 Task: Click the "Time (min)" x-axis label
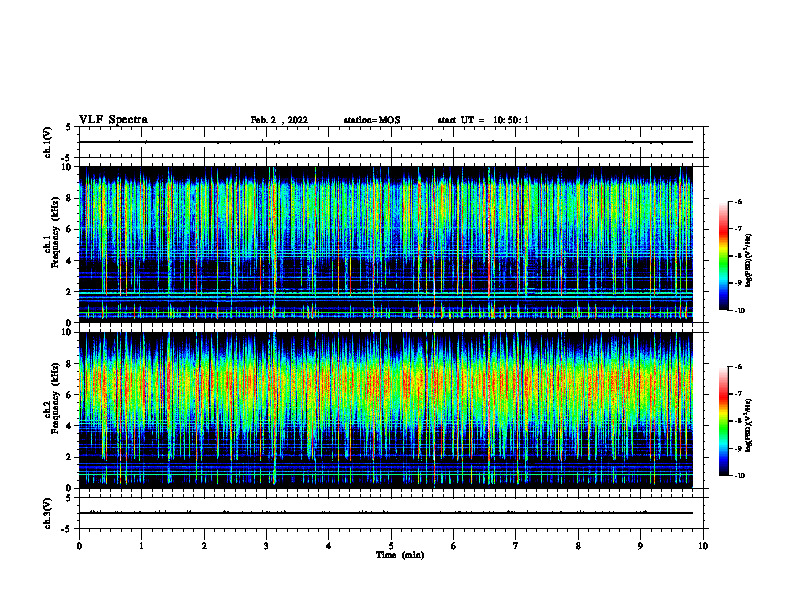click(x=400, y=555)
